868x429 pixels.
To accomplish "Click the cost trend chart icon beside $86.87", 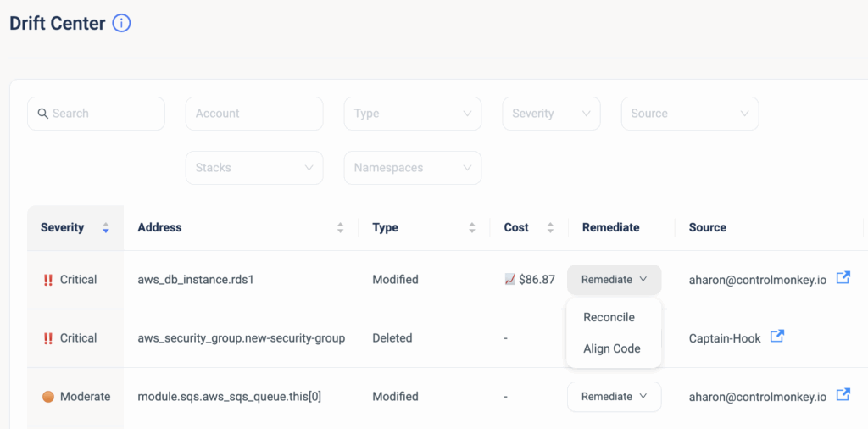I will [x=510, y=279].
